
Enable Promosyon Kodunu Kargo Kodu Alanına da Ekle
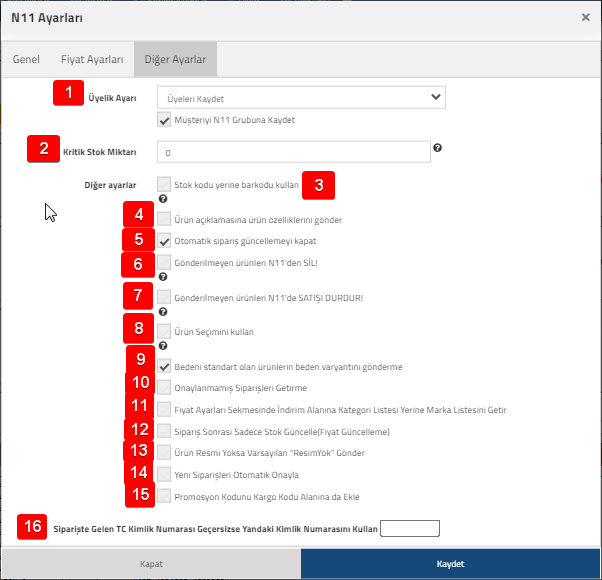coord(164,496)
